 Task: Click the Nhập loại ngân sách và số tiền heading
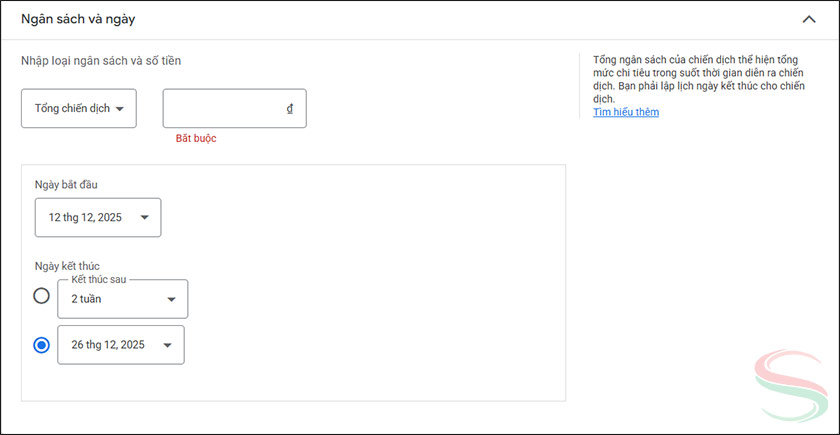pyautogui.click(x=101, y=61)
